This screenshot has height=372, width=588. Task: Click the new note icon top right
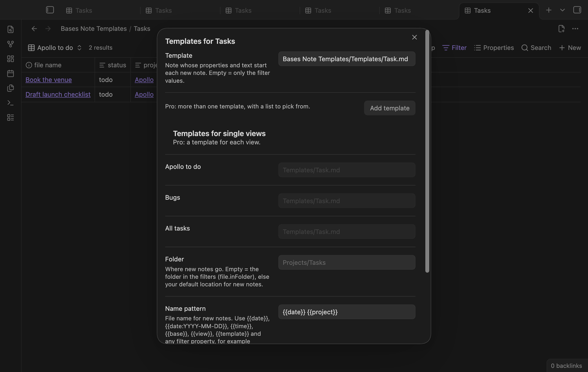(x=562, y=28)
